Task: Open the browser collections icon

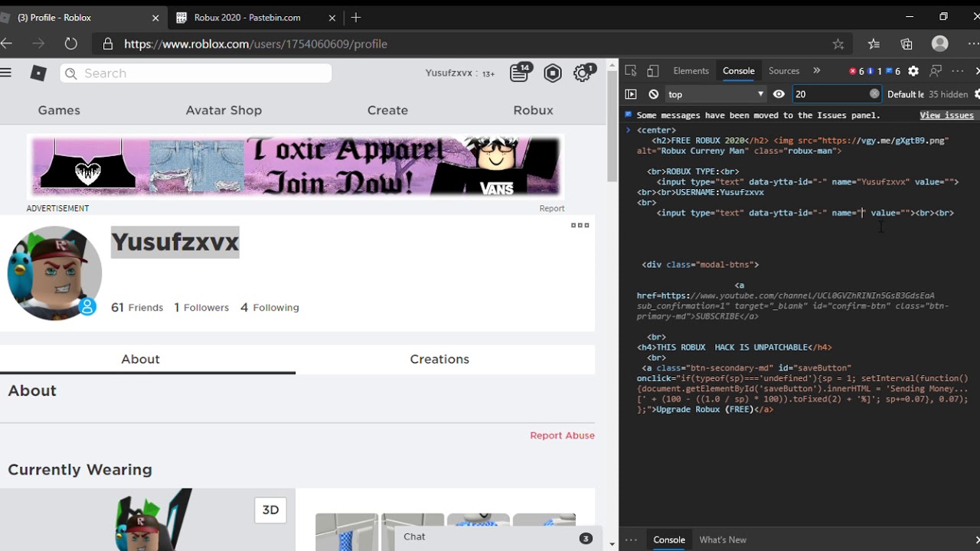Action: click(906, 44)
